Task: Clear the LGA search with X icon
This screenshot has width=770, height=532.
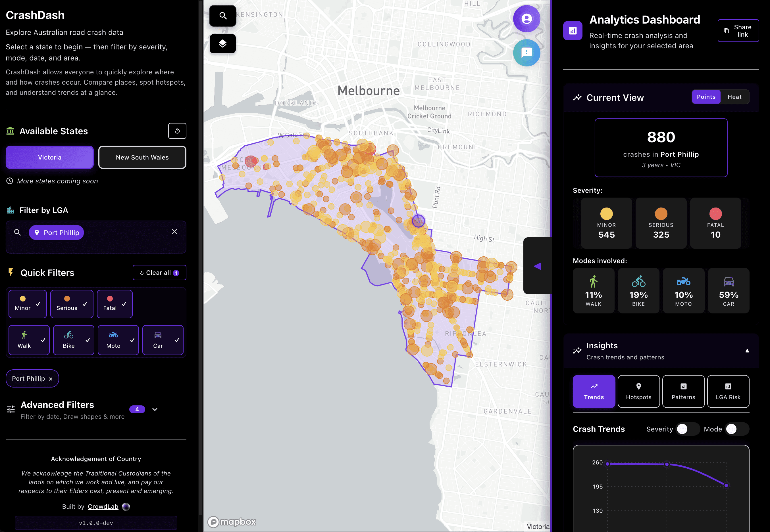Action: [174, 232]
